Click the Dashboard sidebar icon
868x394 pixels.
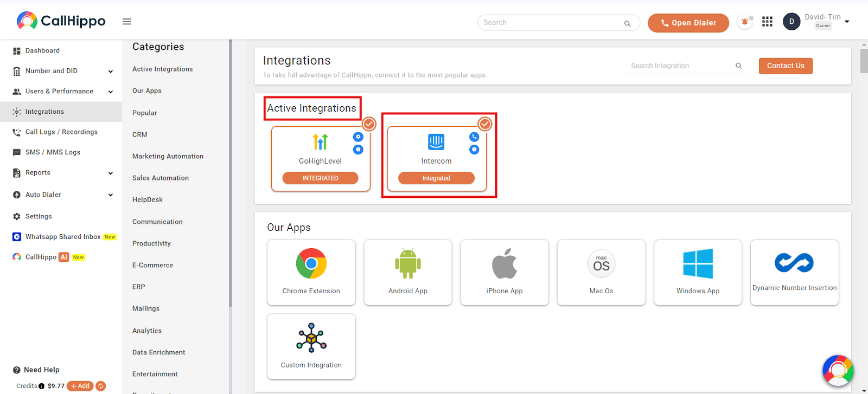(x=17, y=51)
